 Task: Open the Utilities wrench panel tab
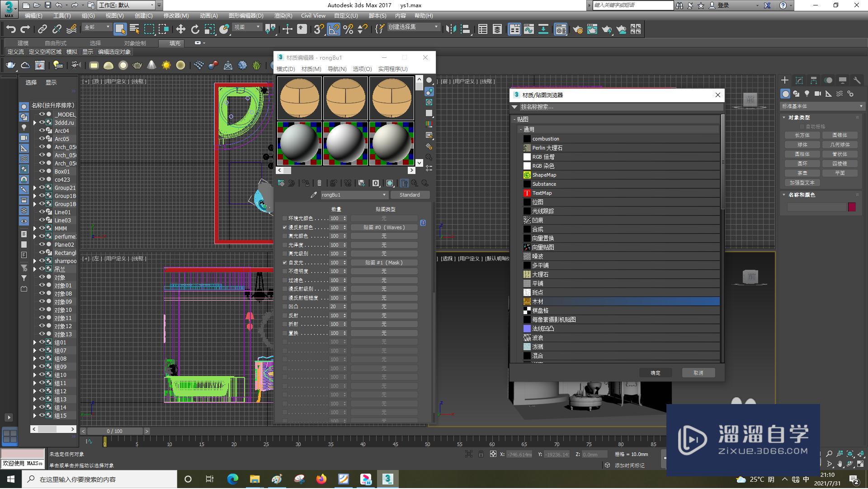857,80
